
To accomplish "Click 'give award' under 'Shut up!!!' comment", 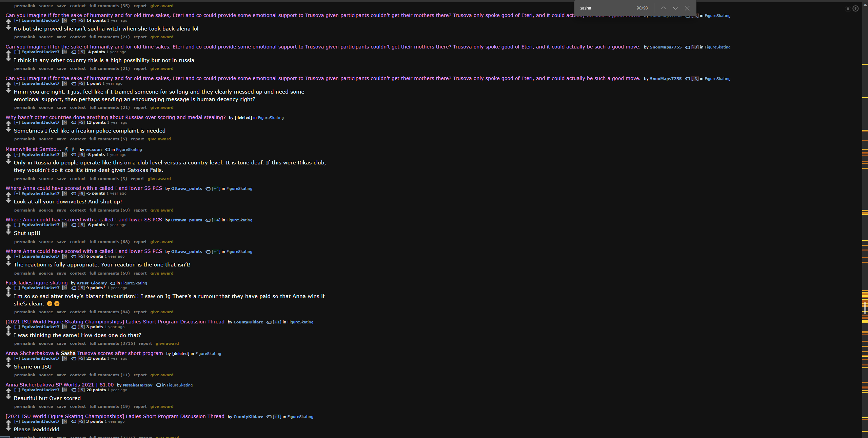I will point(162,242).
